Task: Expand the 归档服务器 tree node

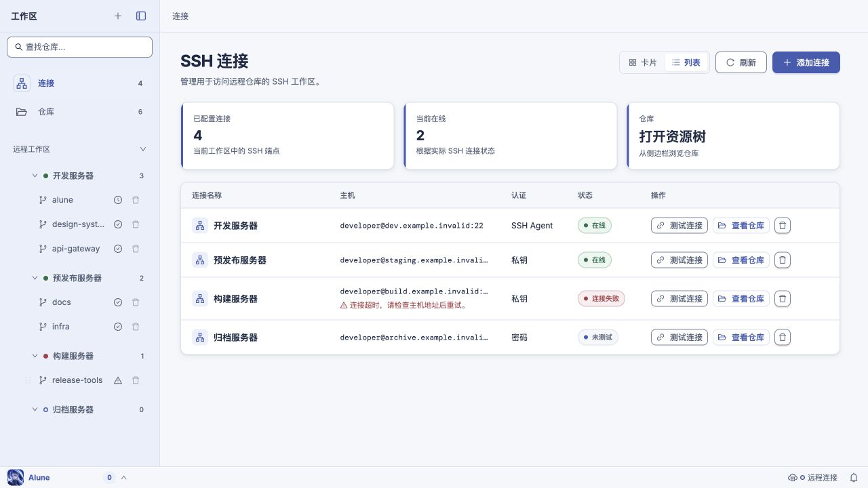Action: [x=35, y=409]
